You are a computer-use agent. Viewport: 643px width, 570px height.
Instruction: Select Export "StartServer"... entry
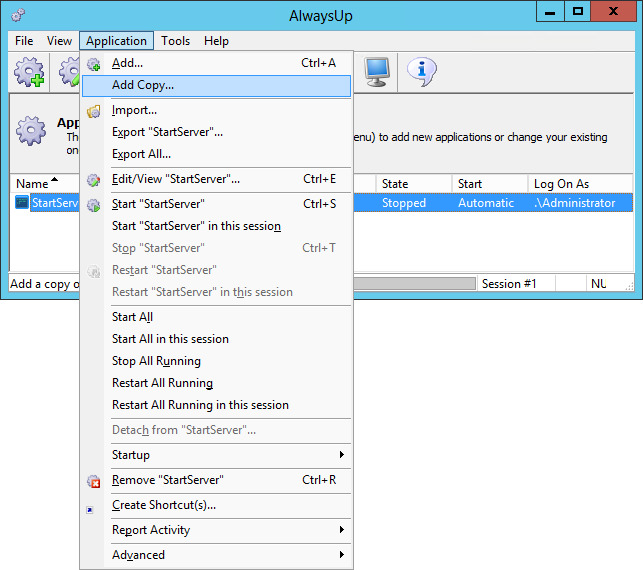[x=217, y=132]
